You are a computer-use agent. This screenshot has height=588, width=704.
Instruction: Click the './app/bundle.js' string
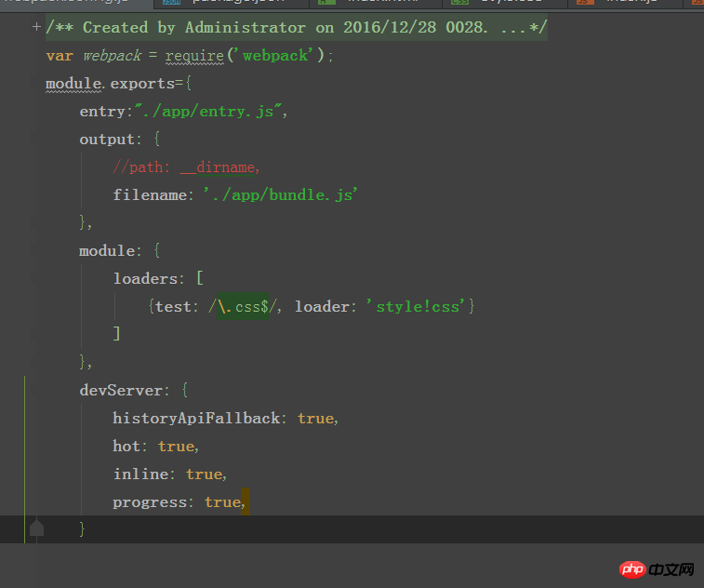click(280, 194)
